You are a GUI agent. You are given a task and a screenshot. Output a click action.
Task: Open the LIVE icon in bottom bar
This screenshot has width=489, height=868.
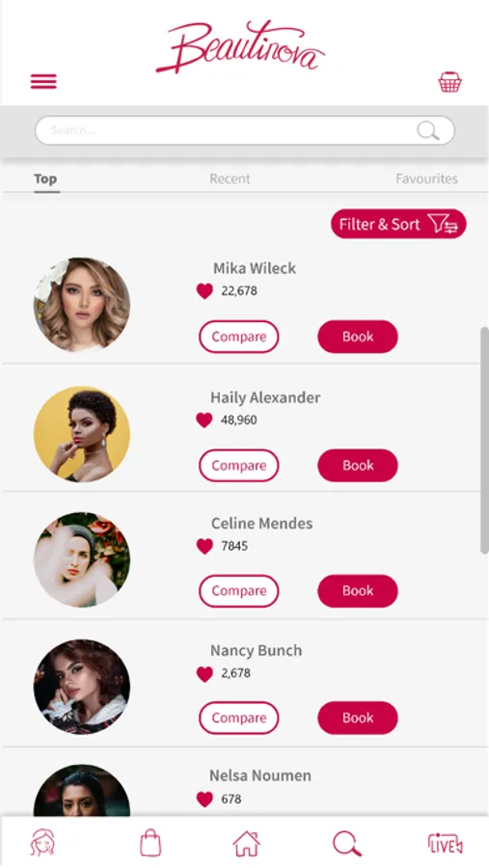click(446, 844)
